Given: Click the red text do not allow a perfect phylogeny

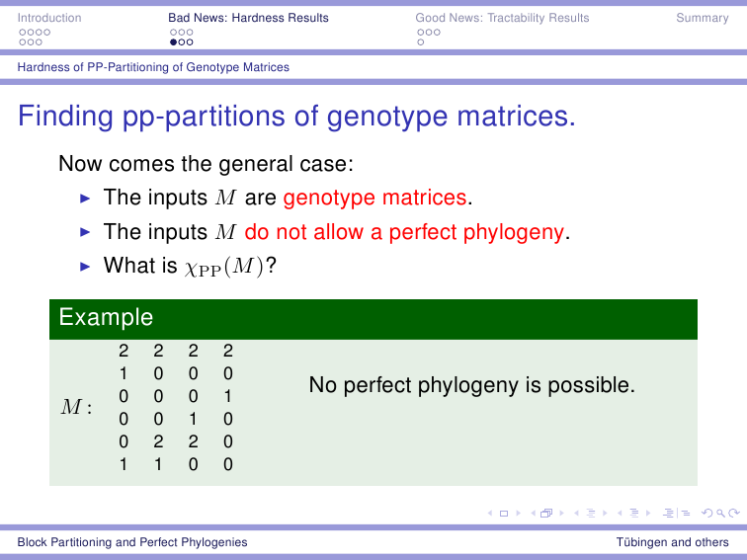Looking at the screenshot, I should coord(404,232).
